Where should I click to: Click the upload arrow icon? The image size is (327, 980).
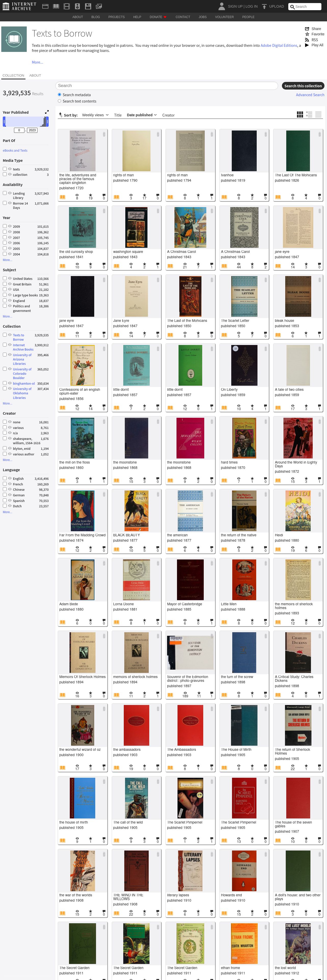264,6
